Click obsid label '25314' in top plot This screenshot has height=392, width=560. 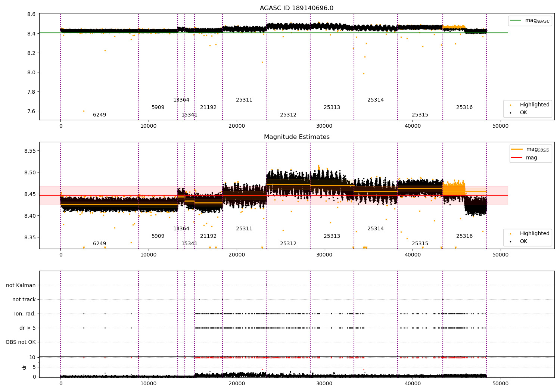click(x=376, y=100)
